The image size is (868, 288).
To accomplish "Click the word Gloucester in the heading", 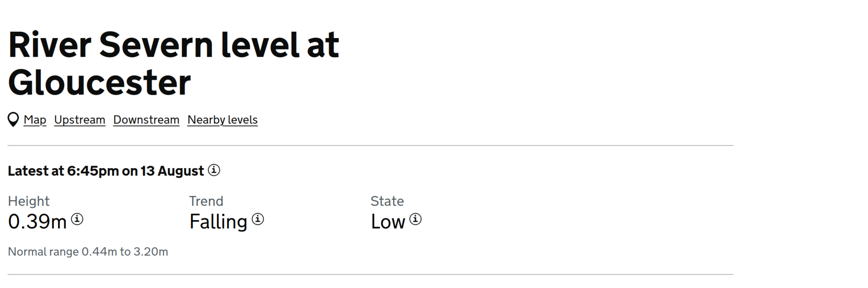I will tap(99, 83).
